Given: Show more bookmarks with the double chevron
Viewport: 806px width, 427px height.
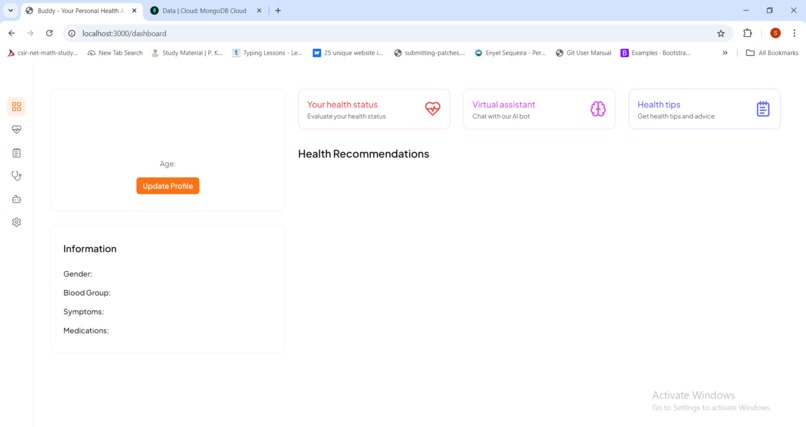Looking at the screenshot, I should (x=725, y=52).
